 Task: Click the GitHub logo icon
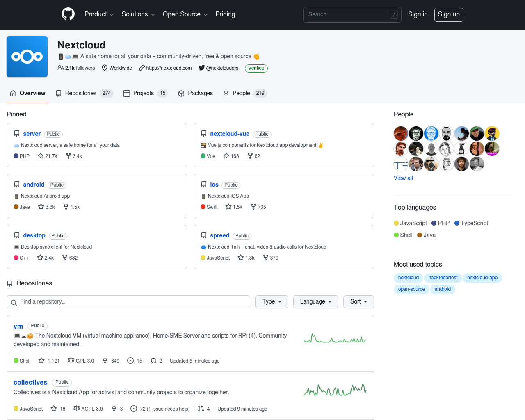point(68,14)
